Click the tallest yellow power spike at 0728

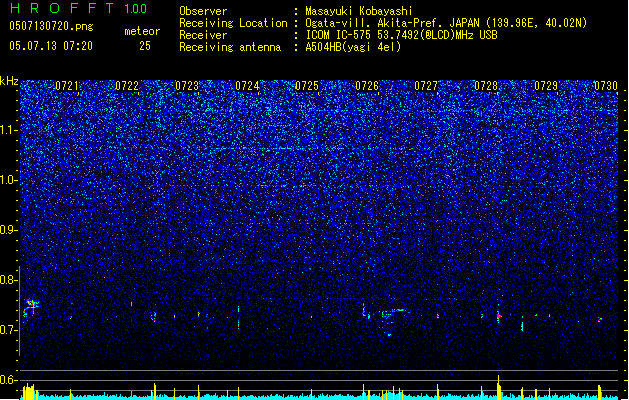click(499, 387)
